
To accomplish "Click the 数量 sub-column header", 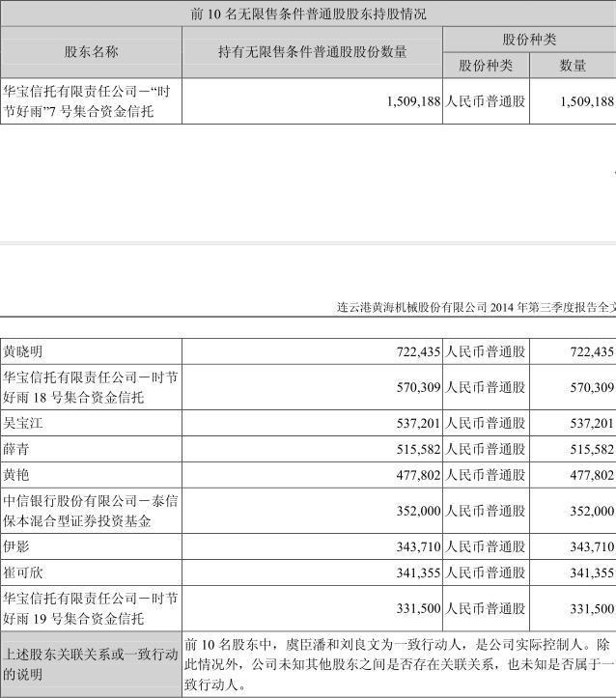I will point(573,66).
